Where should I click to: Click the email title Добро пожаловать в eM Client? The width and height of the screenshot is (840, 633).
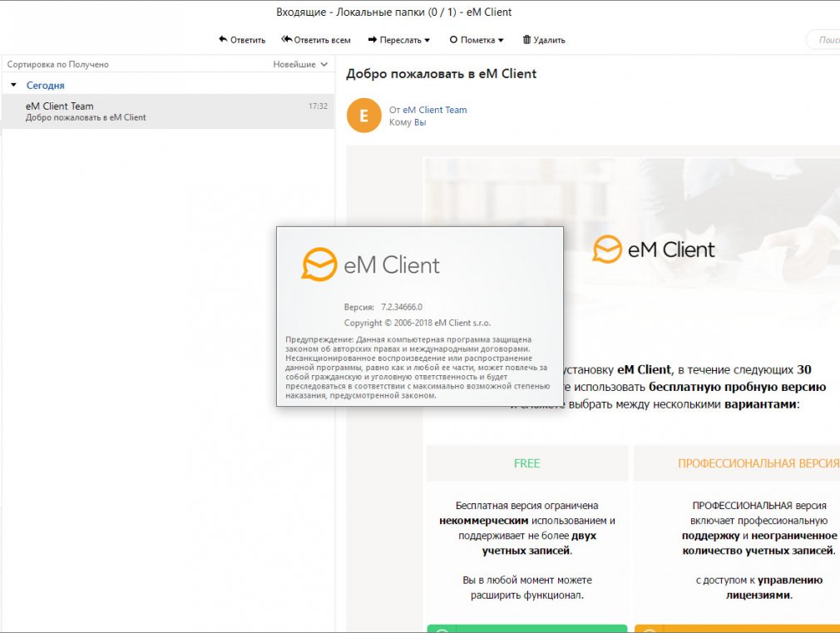[441, 74]
